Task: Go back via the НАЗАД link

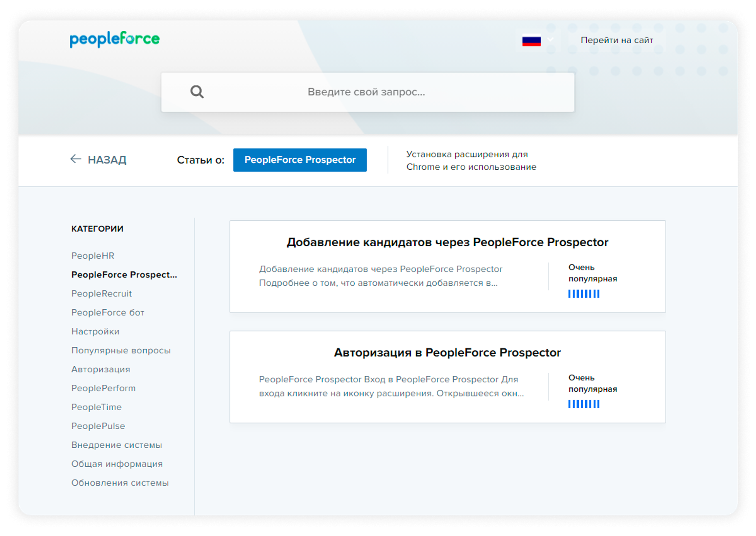Action: (x=98, y=160)
